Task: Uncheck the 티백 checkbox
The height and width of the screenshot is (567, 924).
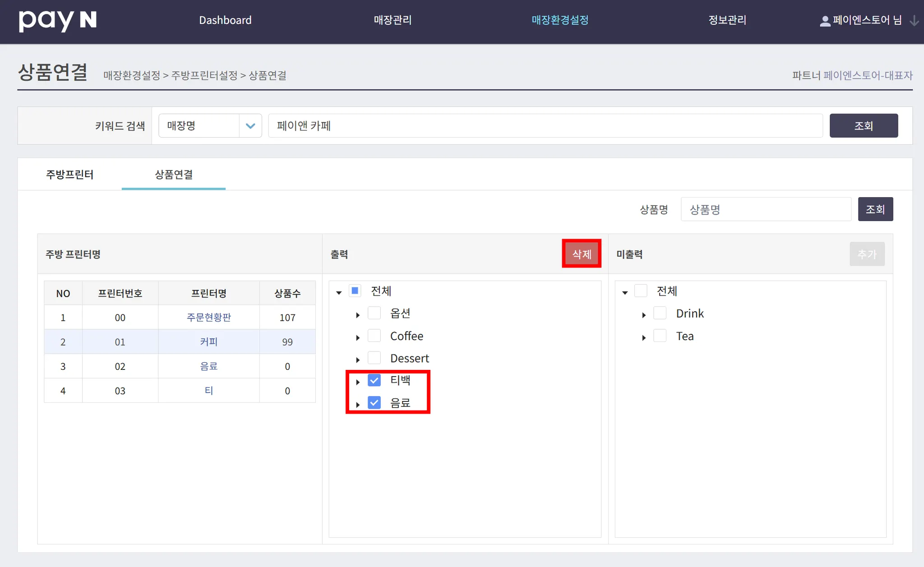Action: [x=374, y=380]
